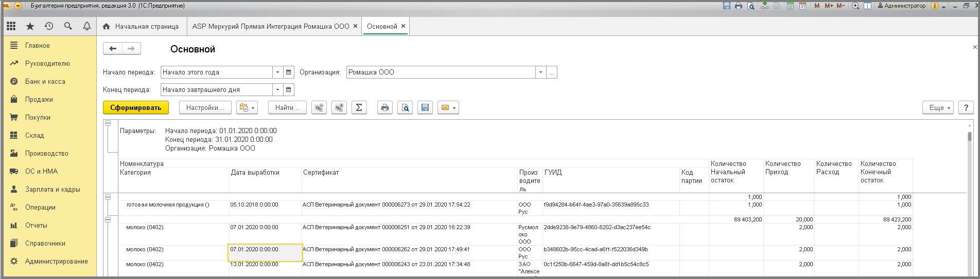Click the Сформировать button
This screenshot has height=279, width=980.
(x=136, y=107)
